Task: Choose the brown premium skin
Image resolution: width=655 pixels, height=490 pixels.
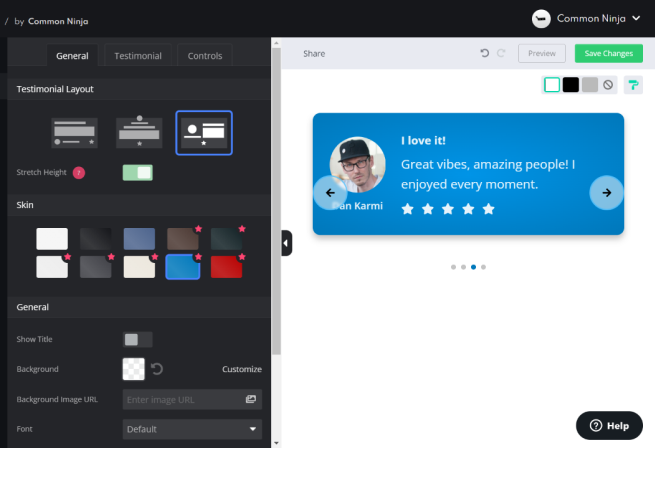Action: tap(183, 239)
